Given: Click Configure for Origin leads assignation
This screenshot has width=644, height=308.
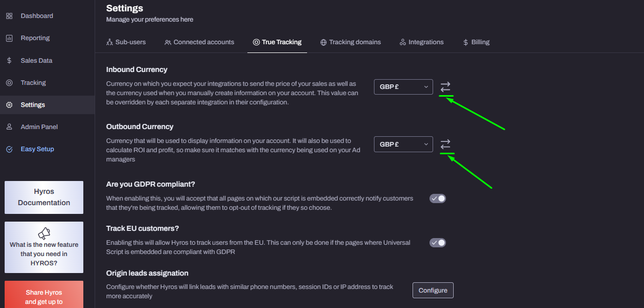Looking at the screenshot, I should pos(433,290).
